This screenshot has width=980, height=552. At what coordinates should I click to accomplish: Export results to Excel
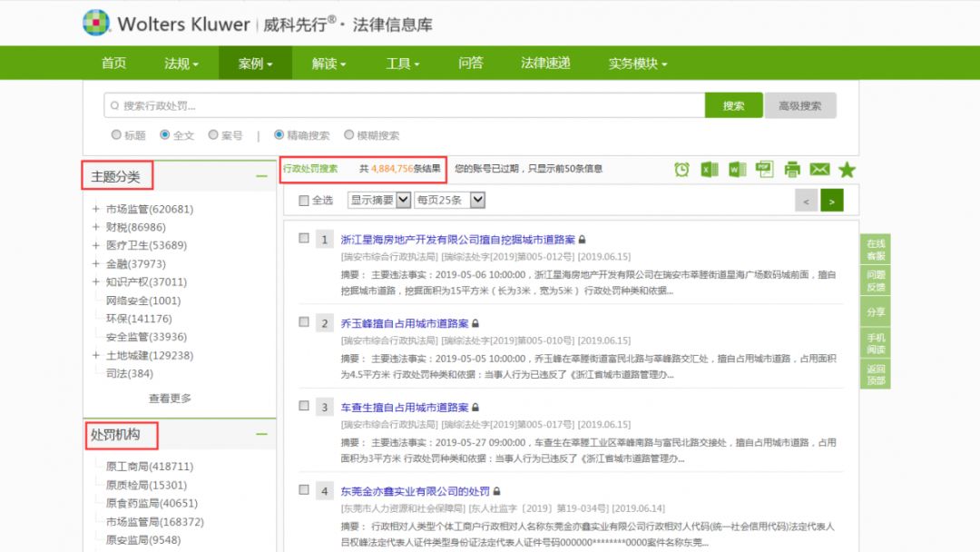pyautogui.click(x=709, y=169)
